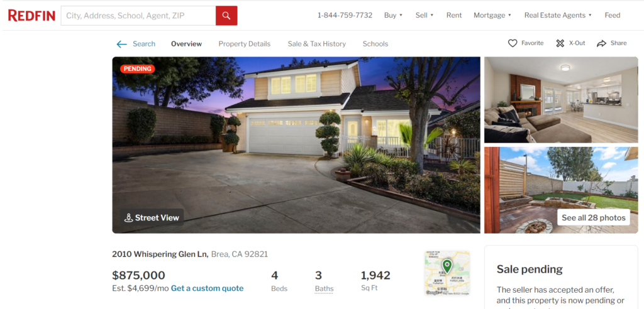
Task: Open the living room photo thumbnail
Action: tap(561, 100)
